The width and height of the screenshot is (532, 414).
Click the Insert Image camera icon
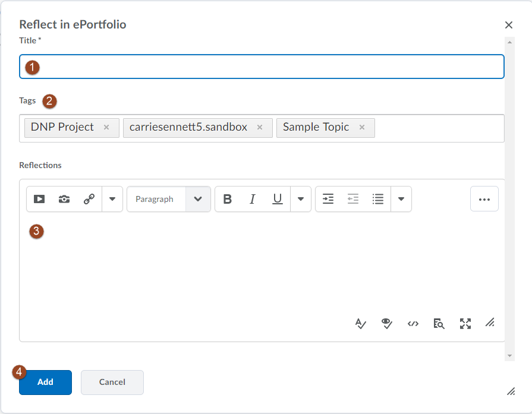[x=64, y=200]
